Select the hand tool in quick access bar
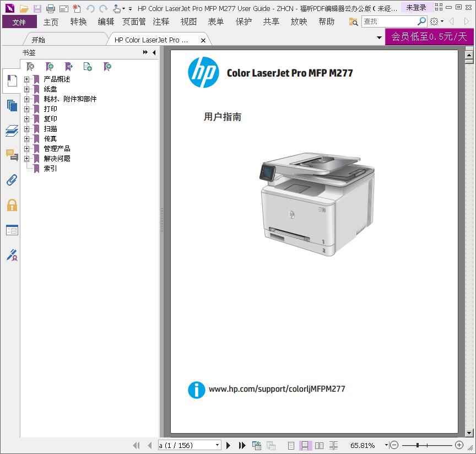 (x=117, y=8)
